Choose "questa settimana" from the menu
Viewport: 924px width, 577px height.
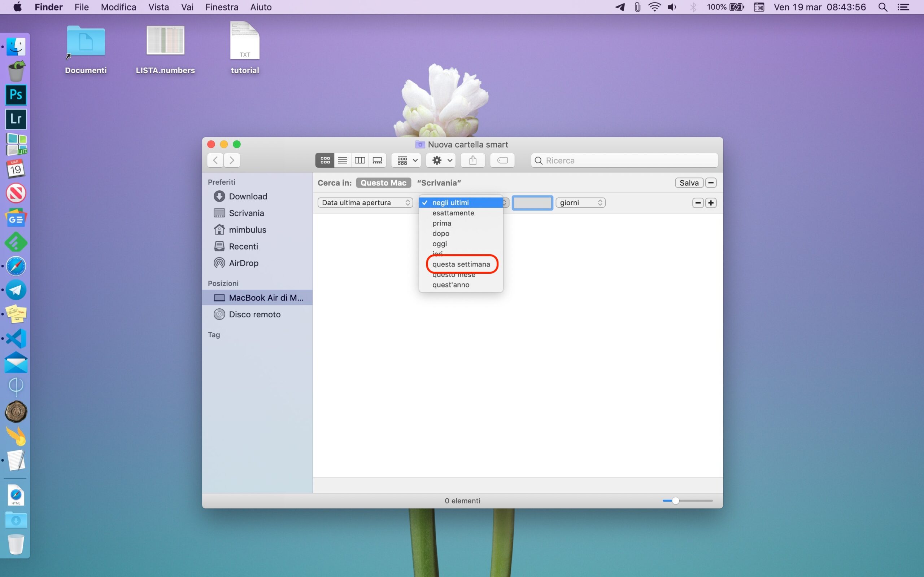click(461, 264)
